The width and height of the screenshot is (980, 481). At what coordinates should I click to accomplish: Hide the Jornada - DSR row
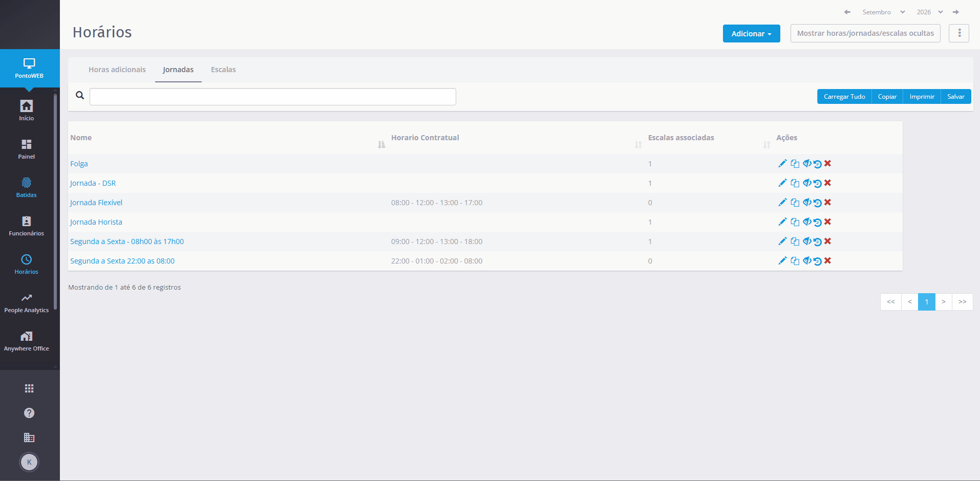tap(807, 183)
